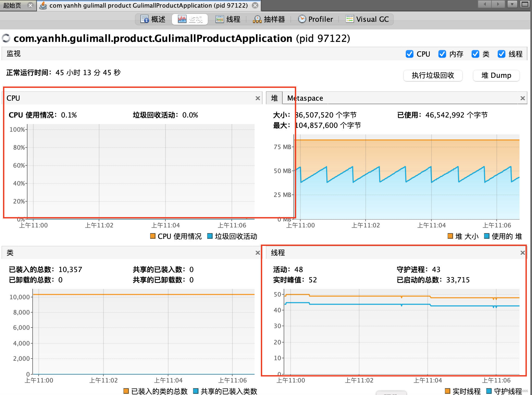Disable the 线程 threads checkbox

pyautogui.click(x=501, y=54)
